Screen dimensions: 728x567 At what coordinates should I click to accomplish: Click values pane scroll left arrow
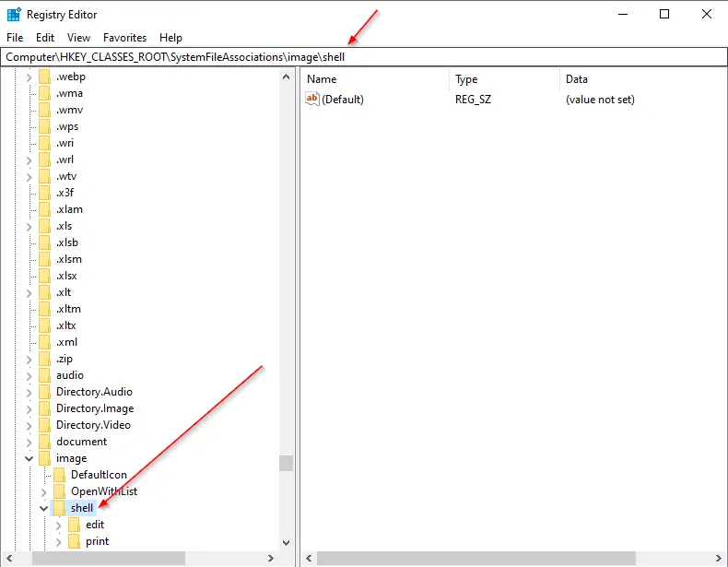click(x=309, y=558)
